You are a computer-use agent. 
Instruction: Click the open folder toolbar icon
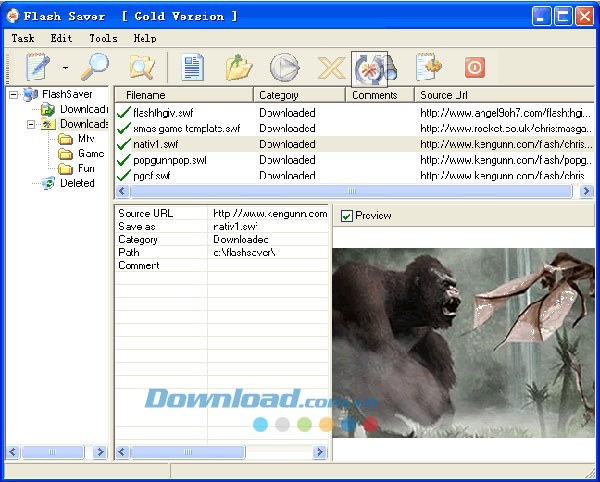pos(238,67)
